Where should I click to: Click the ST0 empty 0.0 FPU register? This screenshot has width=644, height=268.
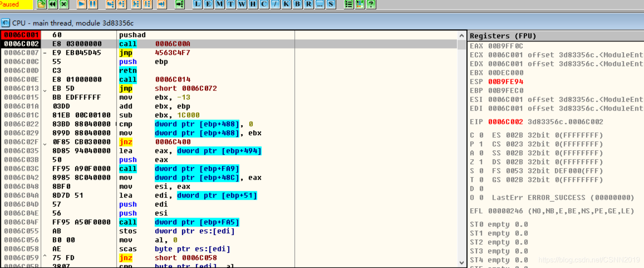tap(499, 224)
